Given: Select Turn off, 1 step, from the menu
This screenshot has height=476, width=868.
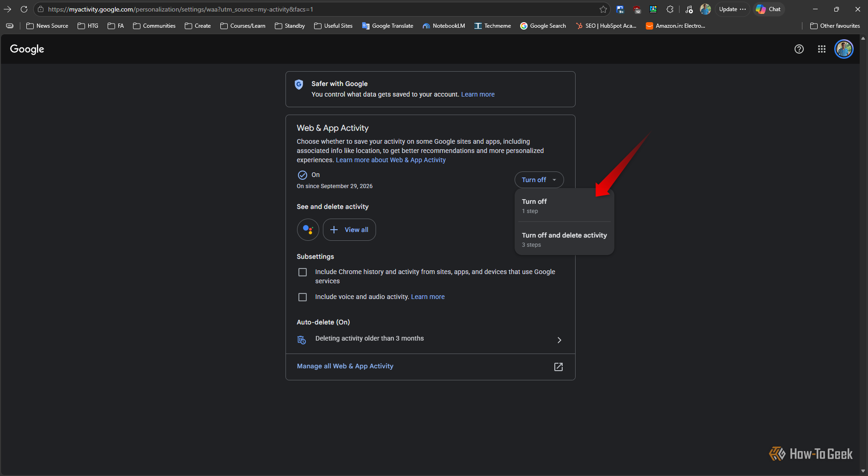Looking at the screenshot, I should point(565,206).
